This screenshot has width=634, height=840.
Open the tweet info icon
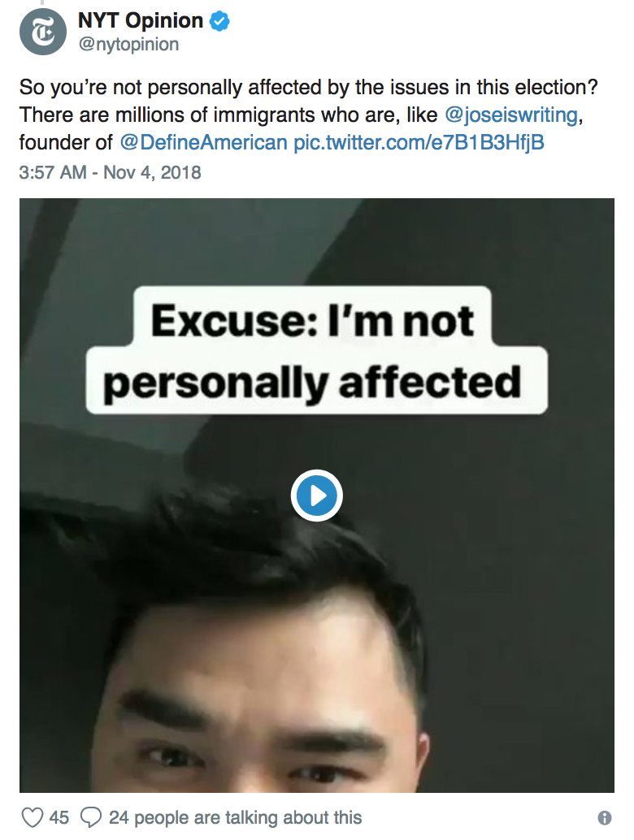[x=604, y=817]
